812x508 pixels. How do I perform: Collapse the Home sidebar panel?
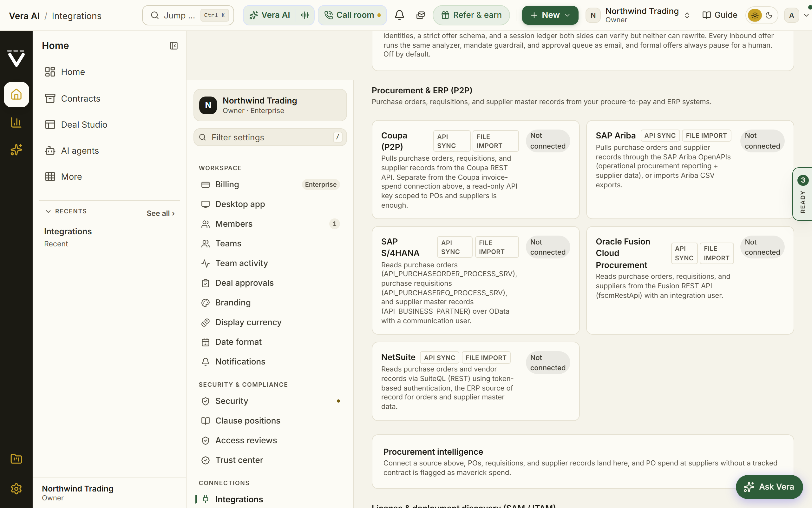coord(174,46)
